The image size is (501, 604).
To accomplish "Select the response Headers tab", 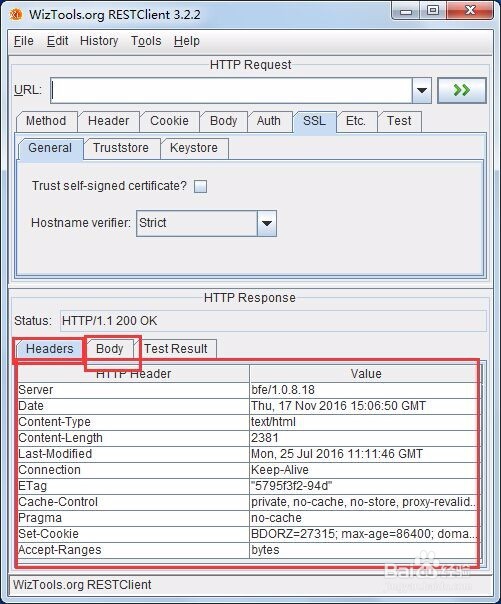I will click(50, 349).
